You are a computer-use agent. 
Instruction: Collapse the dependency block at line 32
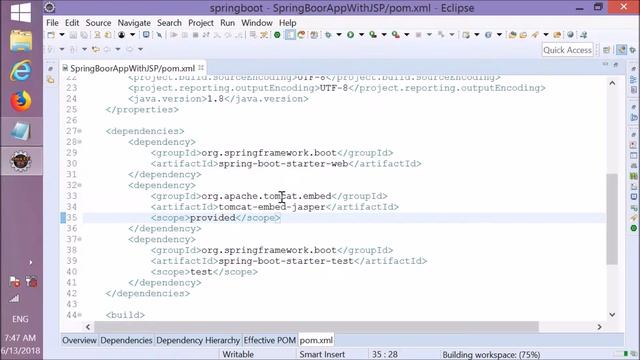pos(80,185)
